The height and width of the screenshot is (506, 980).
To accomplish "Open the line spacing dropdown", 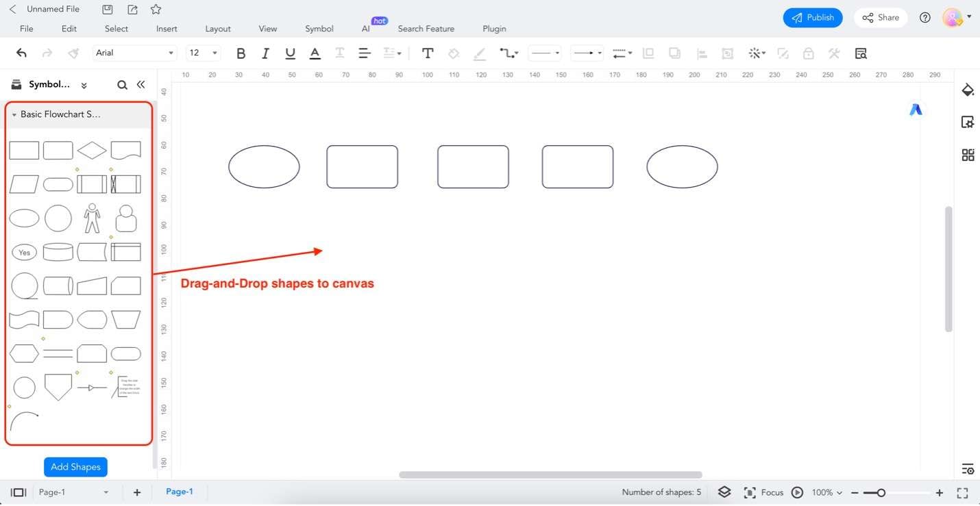I will (x=391, y=53).
